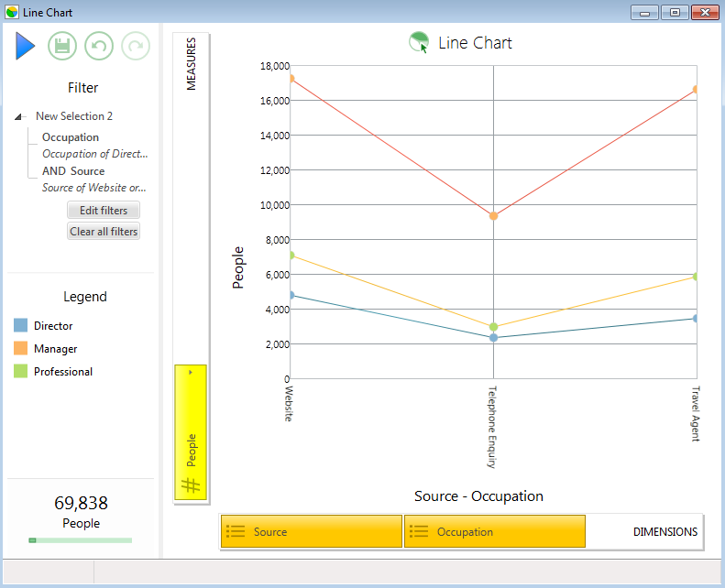Click the Undo circular arrow icon
725x588 pixels.
pos(99,46)
